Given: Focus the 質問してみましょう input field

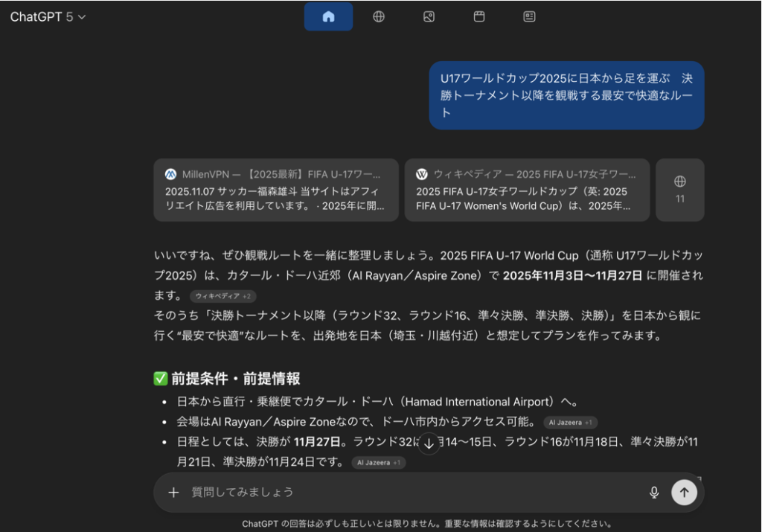Looking at the screenshot, I should coord(409,492).
